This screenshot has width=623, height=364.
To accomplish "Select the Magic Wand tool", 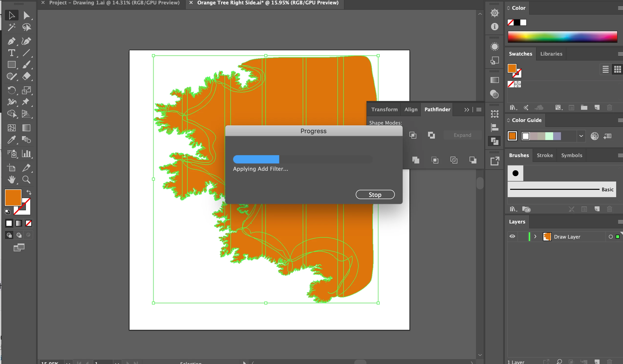I will click(x=11, y=27).
